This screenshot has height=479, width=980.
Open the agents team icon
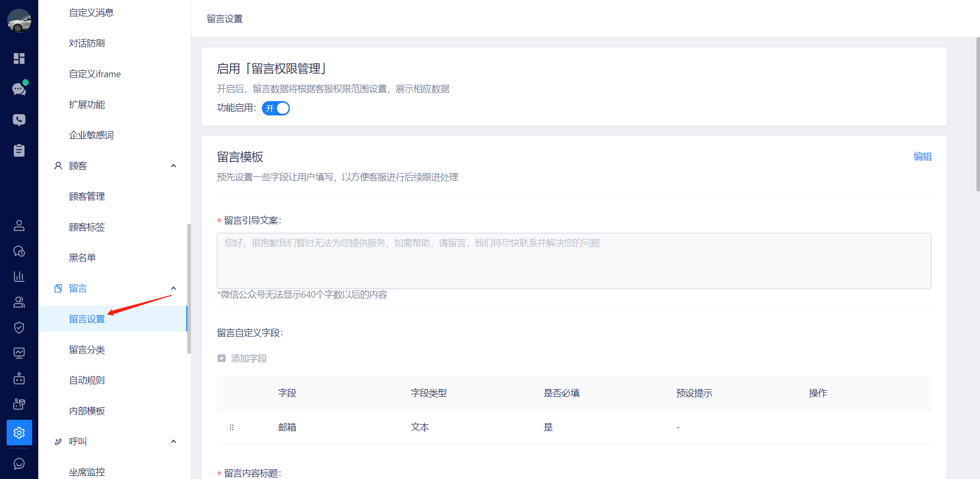click(19, 302)
